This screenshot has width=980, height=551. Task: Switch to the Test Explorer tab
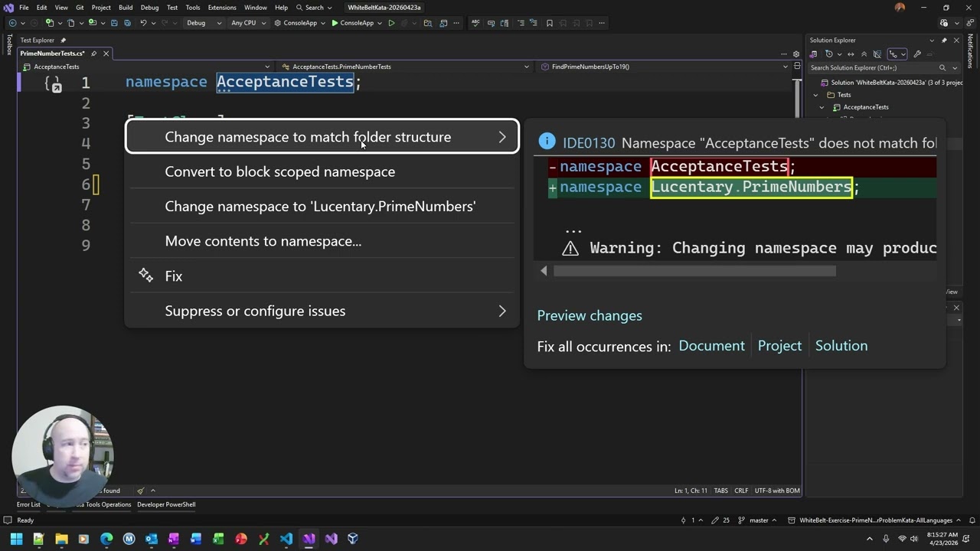click(37, 40)
